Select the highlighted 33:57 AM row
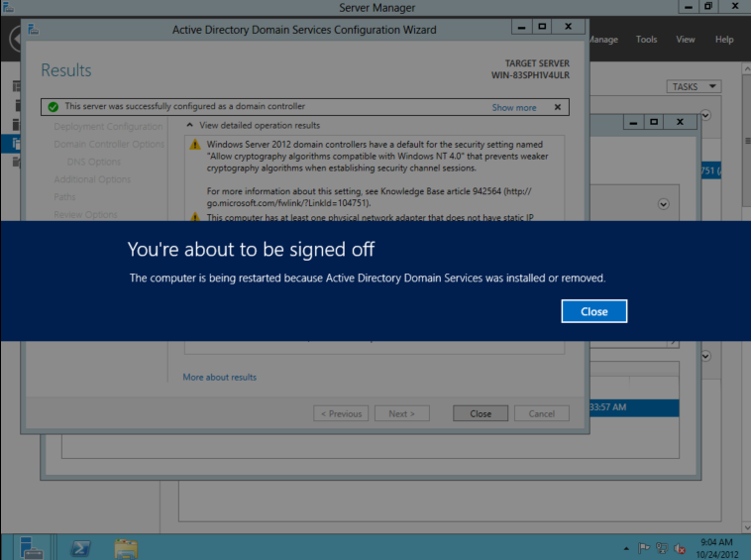Viewport: 751px width, 560px height. coord(634,407)
